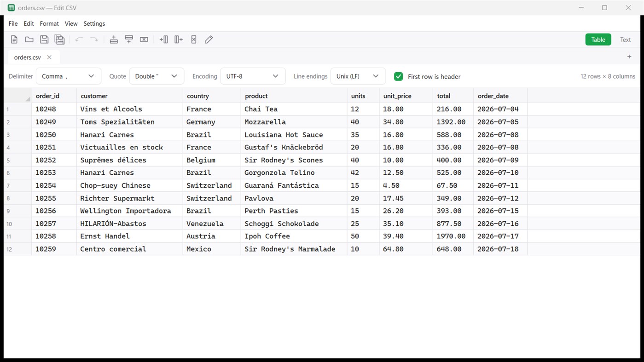The height and width of the screenshot is (362, 644).
Task: Click the Undo arrow icon
Action: 79,40
